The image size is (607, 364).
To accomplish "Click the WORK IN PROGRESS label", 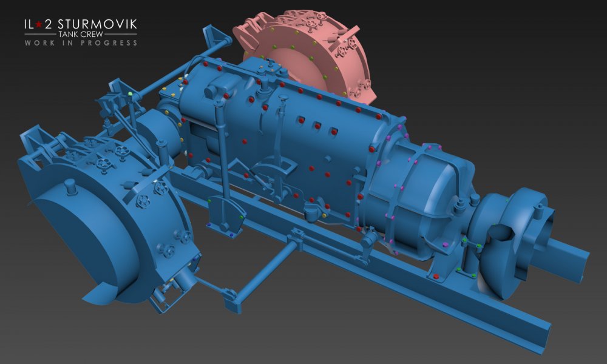I will (81, 43).
